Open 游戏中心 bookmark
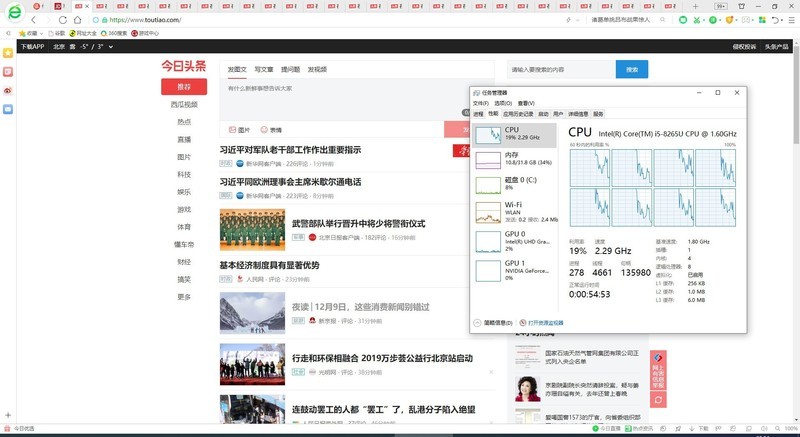This screenshot has width=800, height=437. click(145, 33)
